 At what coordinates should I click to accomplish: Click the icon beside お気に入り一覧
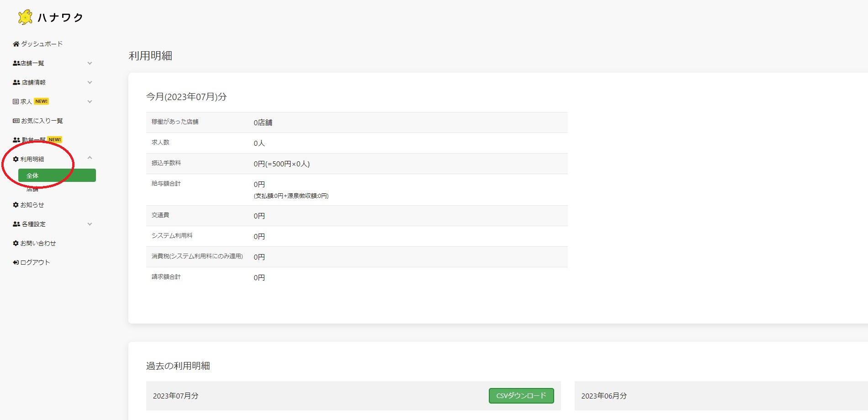16,121
